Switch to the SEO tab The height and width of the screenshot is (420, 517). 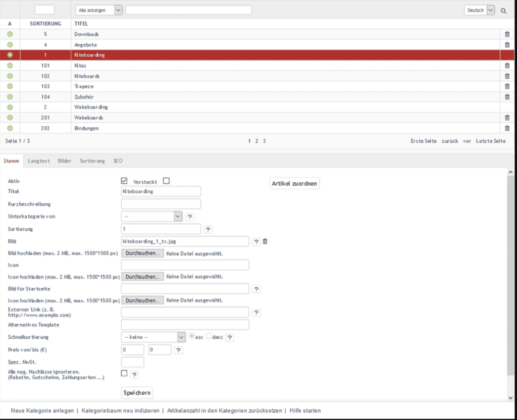point(117,161)
